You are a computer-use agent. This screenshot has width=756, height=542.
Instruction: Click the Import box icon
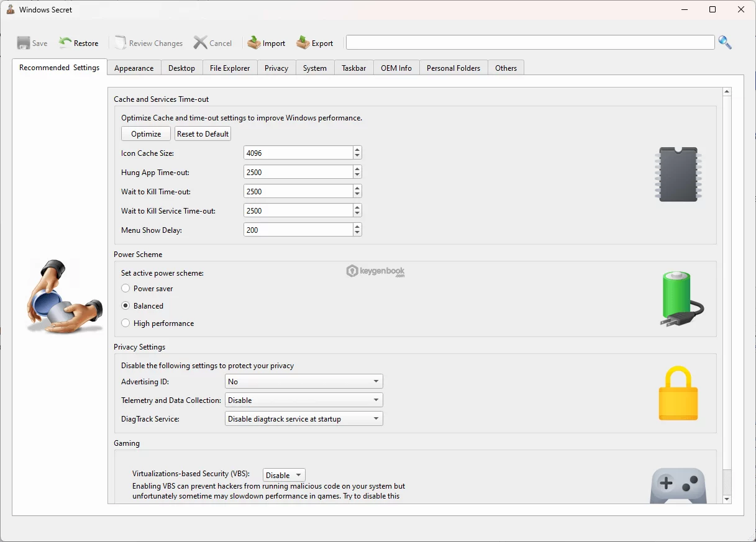(254, 43)
